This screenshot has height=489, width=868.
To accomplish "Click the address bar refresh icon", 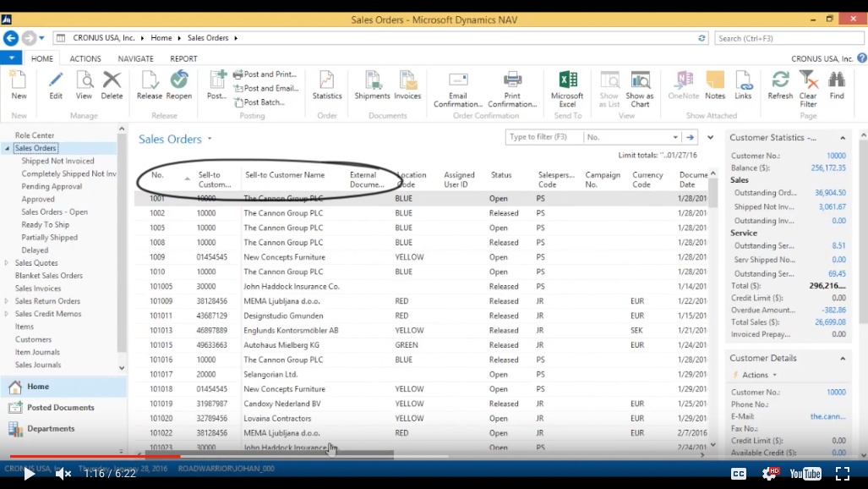I will [x=701, y=38].
